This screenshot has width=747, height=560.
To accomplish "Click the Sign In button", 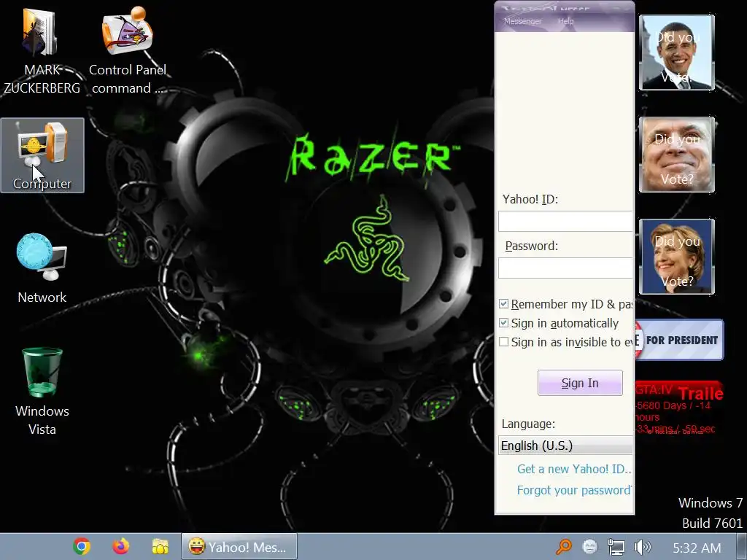I will tap(580, 383).
